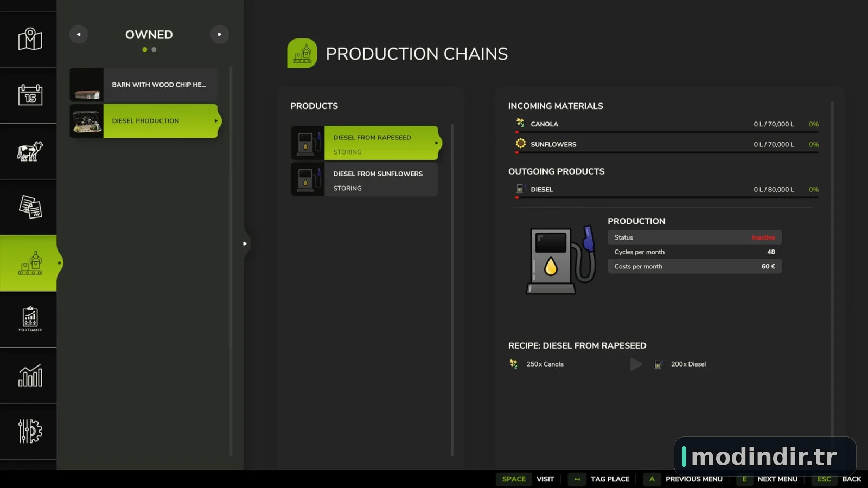Click the Recipe: Diesel From Rapeseed heading
This screenshot has height=488, width=868.
pos(577,345)
